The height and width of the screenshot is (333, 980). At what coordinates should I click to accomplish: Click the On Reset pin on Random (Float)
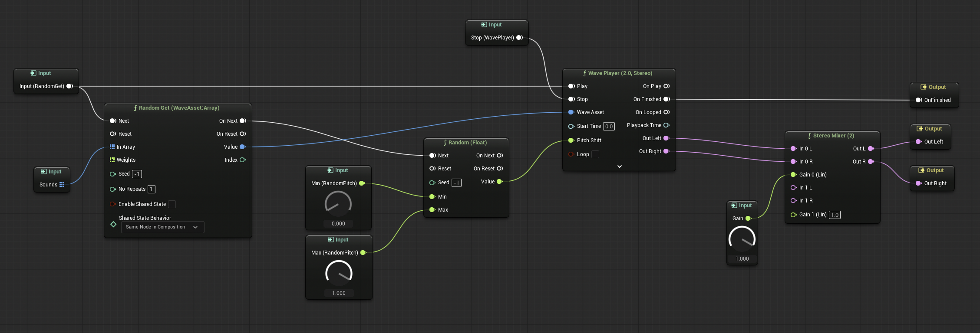point(500,169)
